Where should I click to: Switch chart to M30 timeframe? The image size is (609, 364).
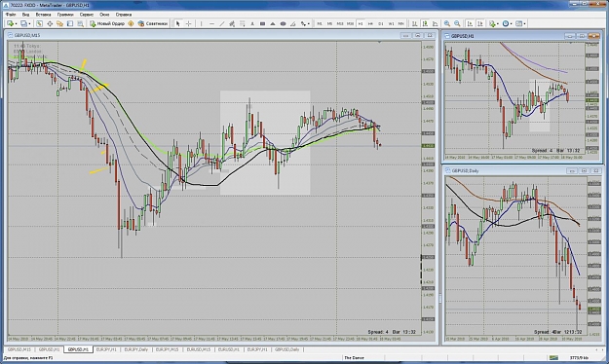click(351, 23)
